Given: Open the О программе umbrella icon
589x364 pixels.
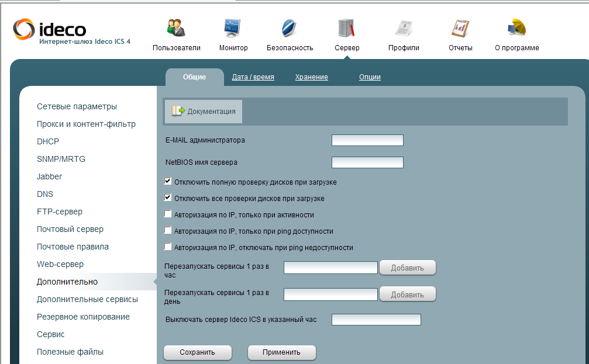Looking at the screenshot, I should coord(517,28).
